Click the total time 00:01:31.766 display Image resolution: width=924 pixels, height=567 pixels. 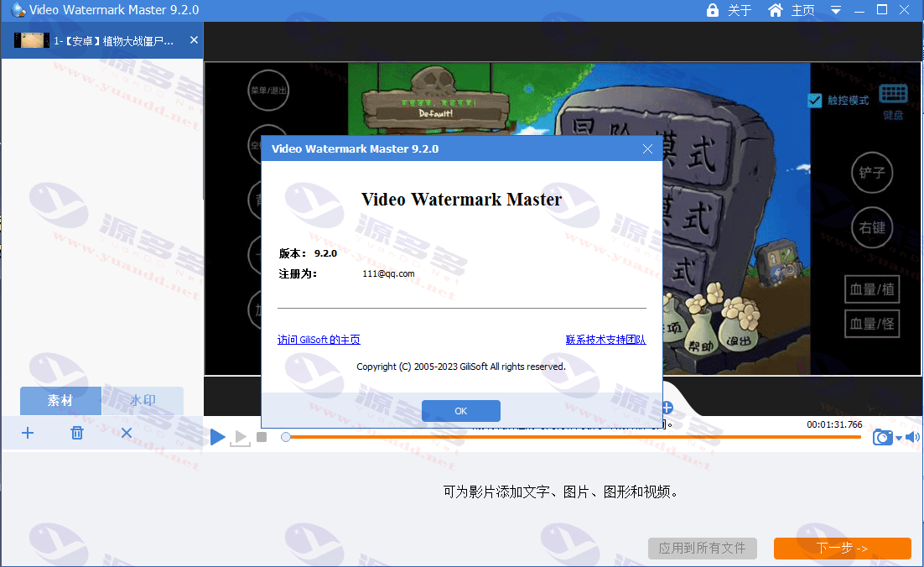834,424
